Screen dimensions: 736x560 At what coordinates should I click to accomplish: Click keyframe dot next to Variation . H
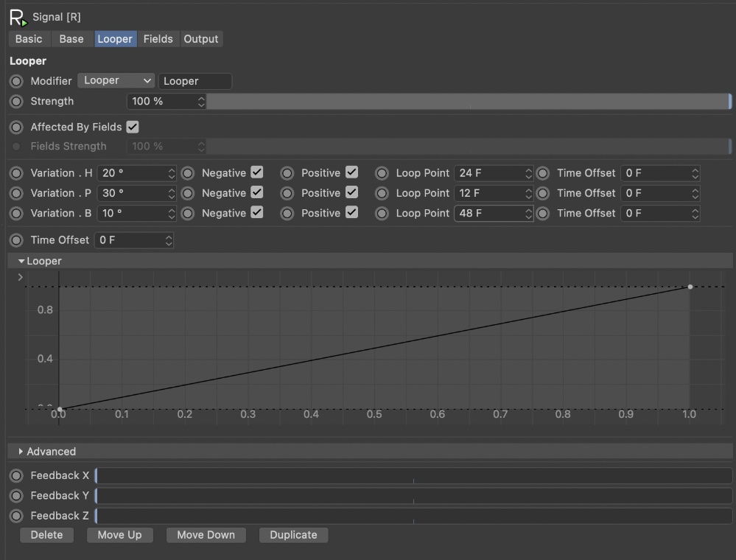click(16, 173)
